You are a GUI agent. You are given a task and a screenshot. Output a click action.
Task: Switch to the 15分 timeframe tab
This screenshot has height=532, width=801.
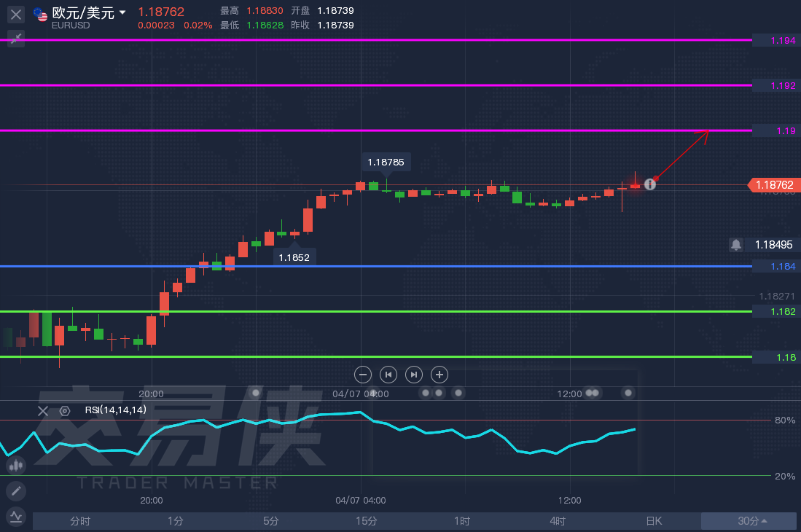point(367,521)
